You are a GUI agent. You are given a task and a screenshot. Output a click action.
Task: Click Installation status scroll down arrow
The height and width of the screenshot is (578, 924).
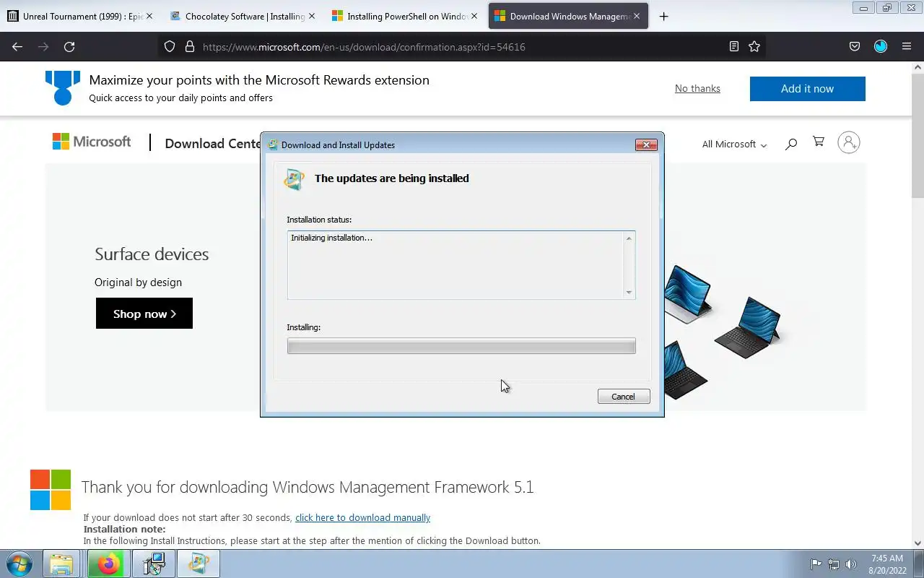629,293
